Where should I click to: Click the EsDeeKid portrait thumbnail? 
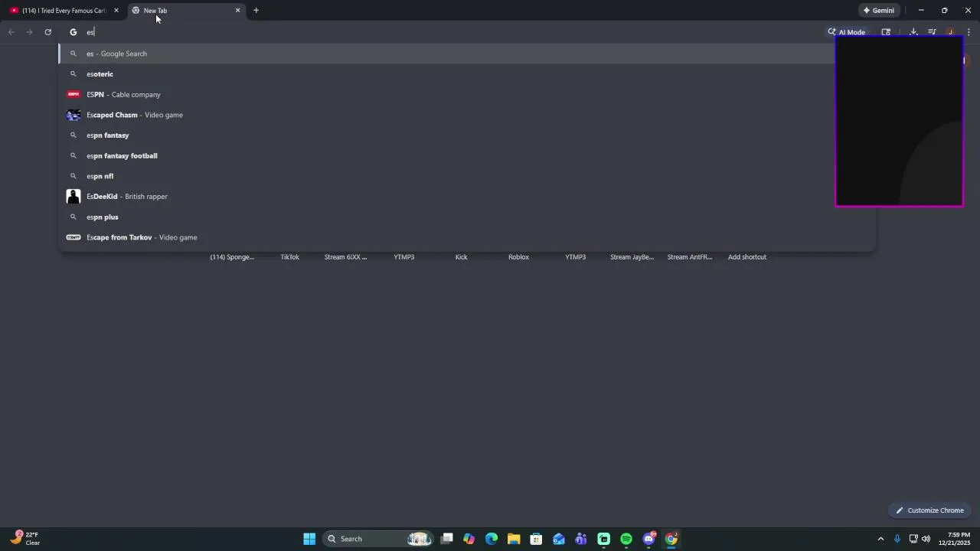(73, 197)
